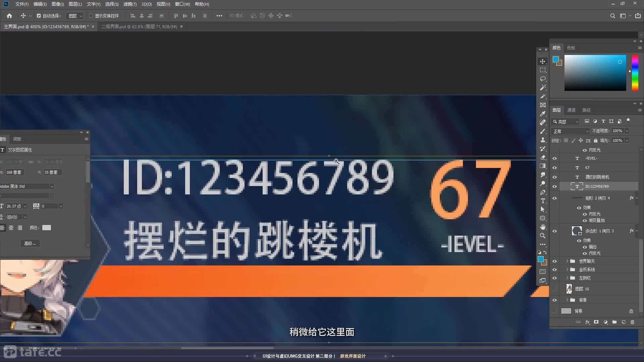Hide the 67 text layer

point(554,167)
